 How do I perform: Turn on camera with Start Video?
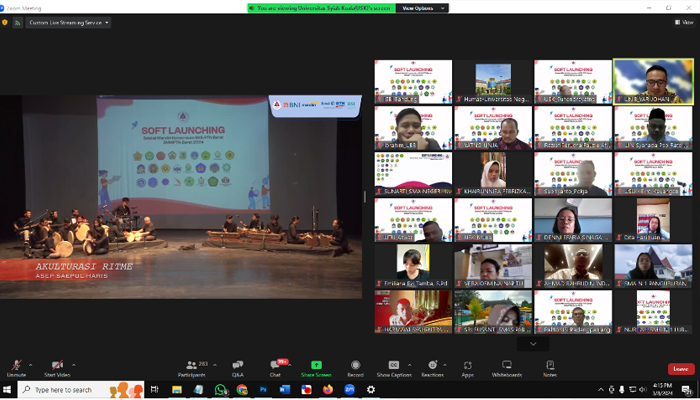[57, 366]
